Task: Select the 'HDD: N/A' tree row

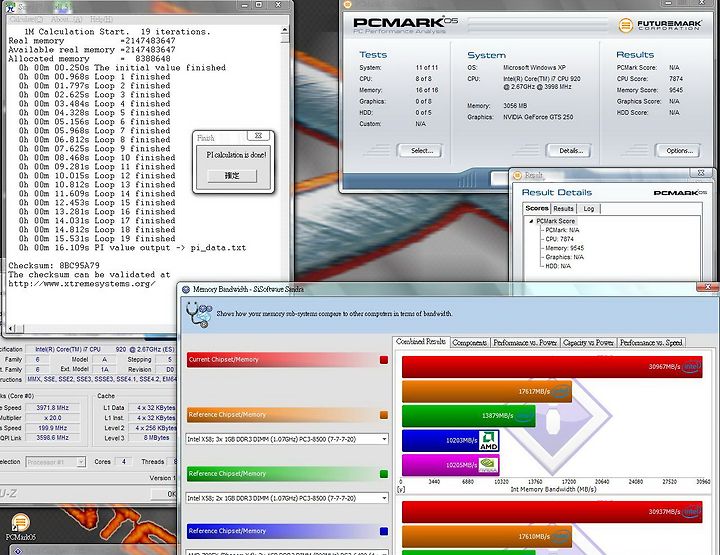Action: [558, 266]
